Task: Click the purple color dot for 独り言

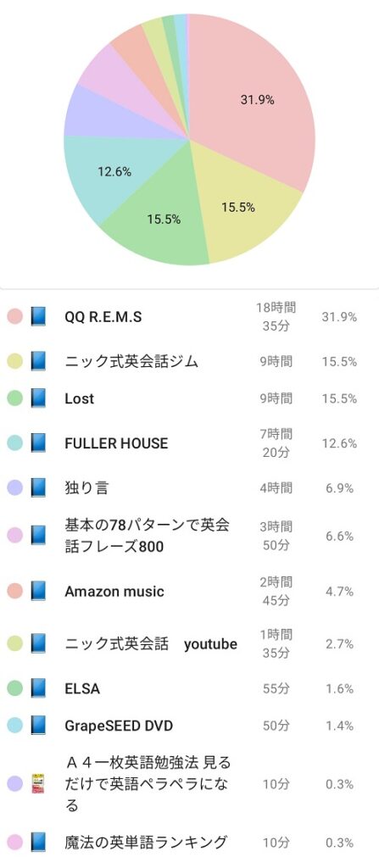Action: click(x=15, y=487)
